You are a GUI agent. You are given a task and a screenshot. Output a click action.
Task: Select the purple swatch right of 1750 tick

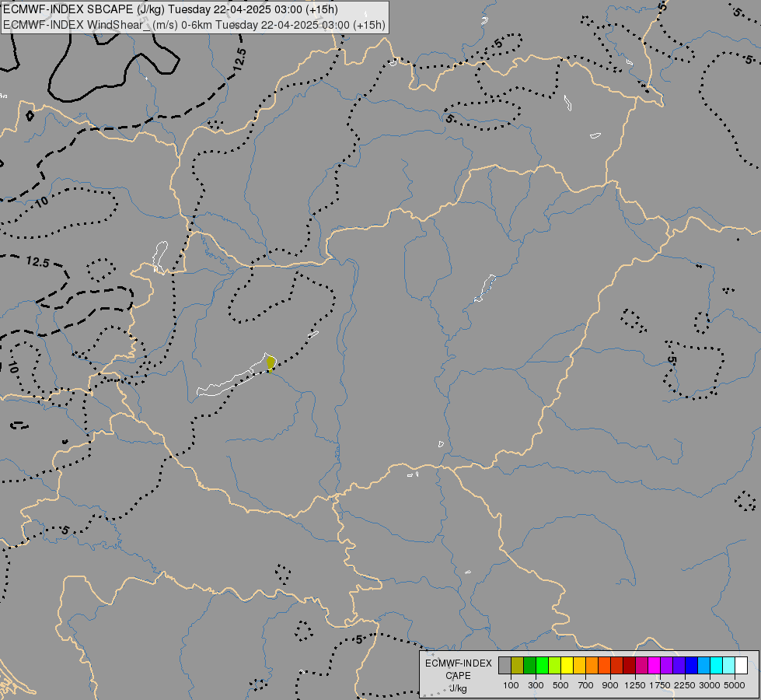pyautogui.click(x=666, y=666)
